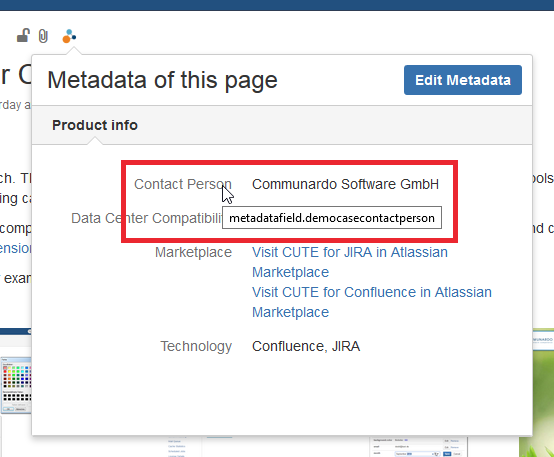Click the unlocked padlock restrictions icon
The image size is (554, 457).
[x=23, y=36]
